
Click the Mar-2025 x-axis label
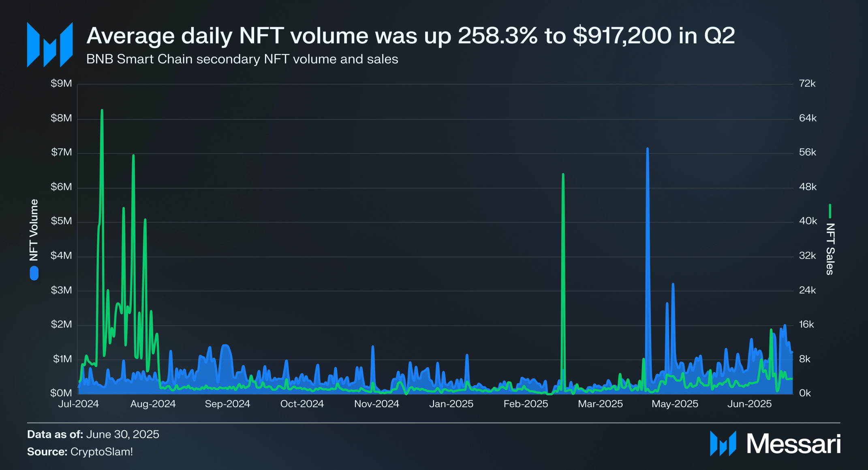coord(600,404)
